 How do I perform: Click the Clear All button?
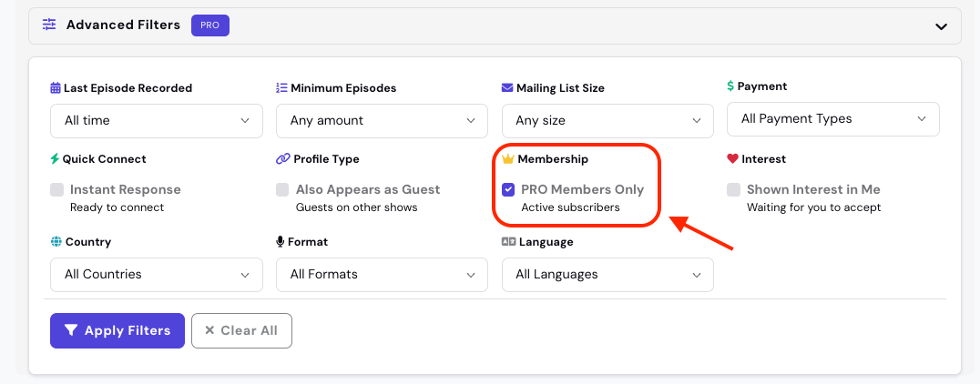[241, 330]
